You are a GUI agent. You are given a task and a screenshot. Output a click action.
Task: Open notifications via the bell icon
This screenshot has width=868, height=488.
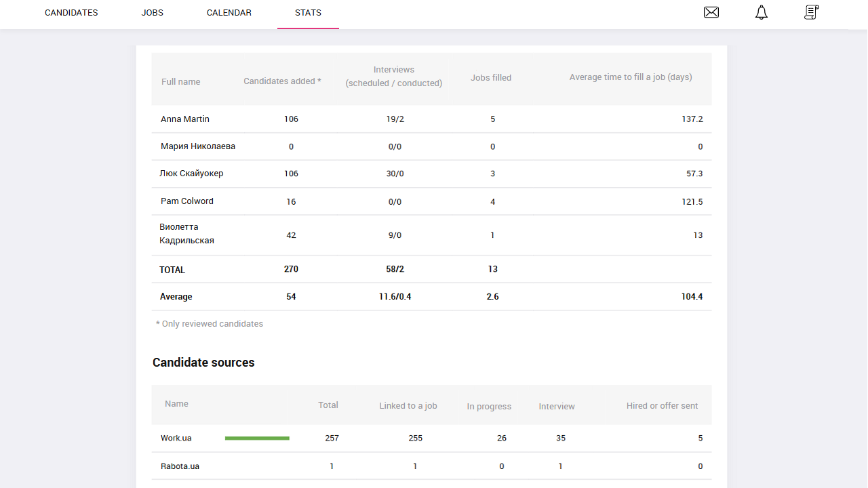coord(761,12)
